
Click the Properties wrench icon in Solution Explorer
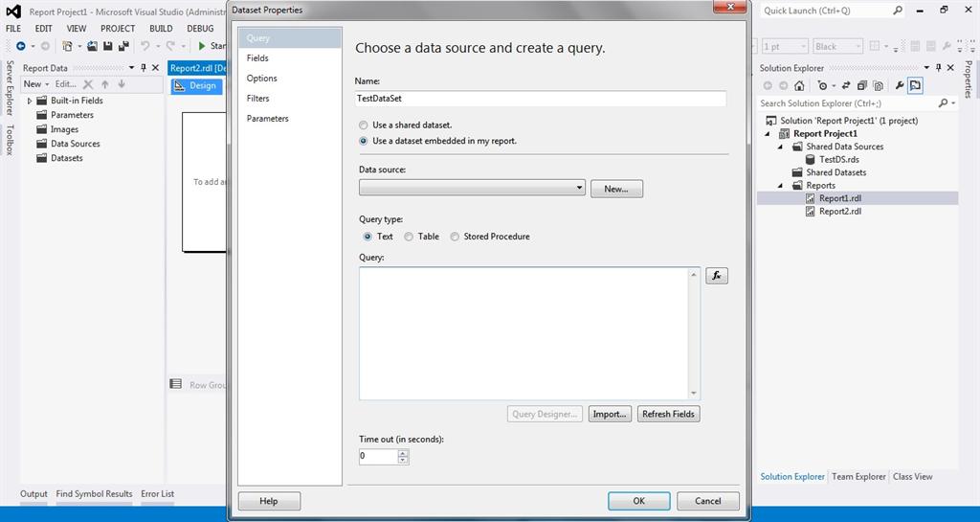click(x=900, y=85)
